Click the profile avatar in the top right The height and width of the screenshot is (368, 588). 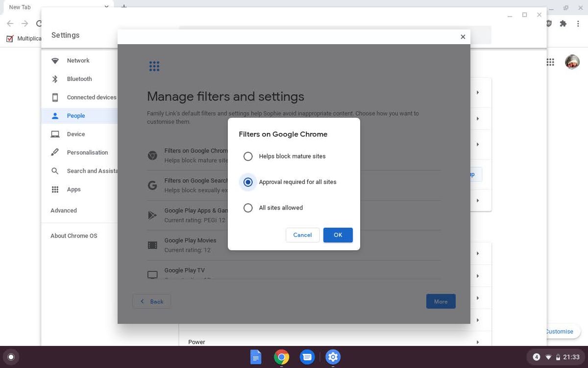[572, 62]
